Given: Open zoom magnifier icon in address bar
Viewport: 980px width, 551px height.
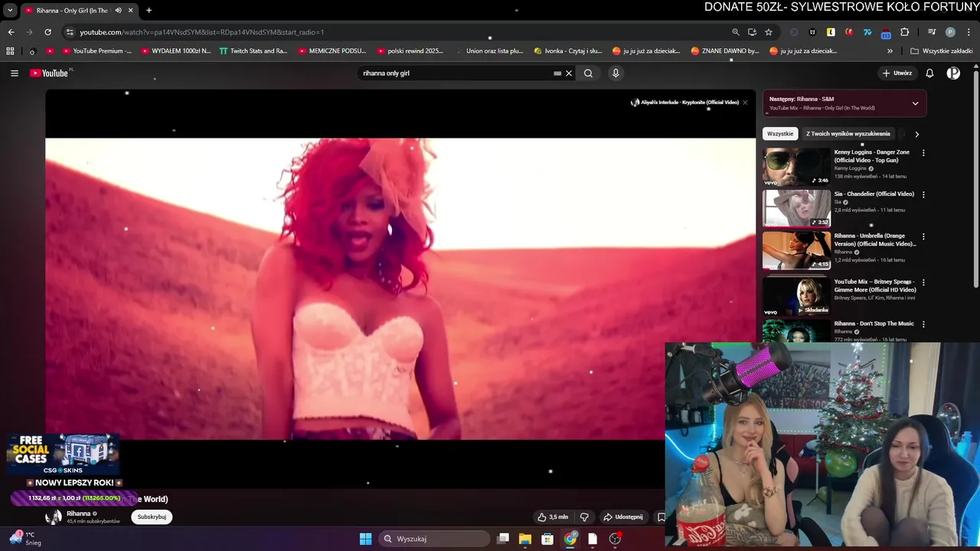Looking at the screenshot, I should tap(736, 32).
